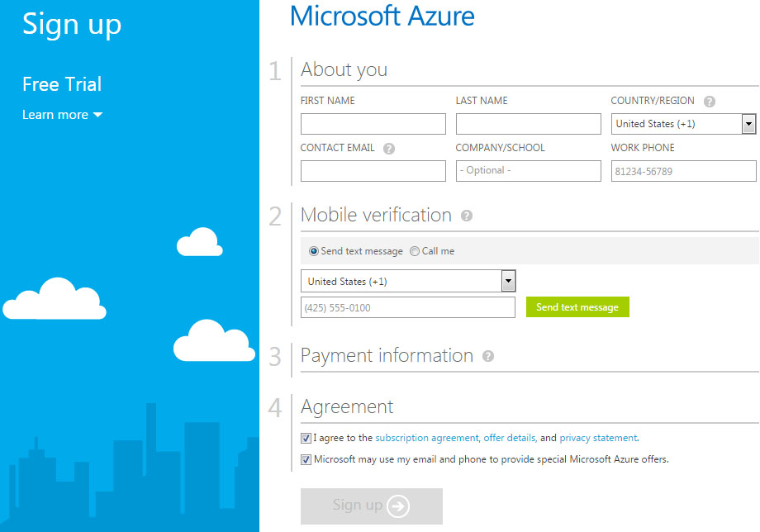Open the Mobile verification help icon
The image size is (760, 532).
pyautogui.click(x=466, y=216)
